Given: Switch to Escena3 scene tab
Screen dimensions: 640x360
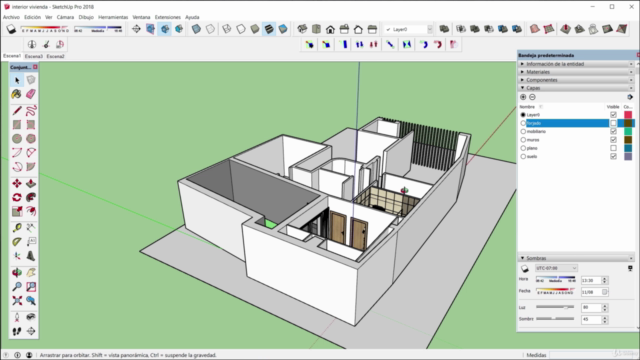Looking at the screenshot, I should pyautogui.click(x=33, y=56).
